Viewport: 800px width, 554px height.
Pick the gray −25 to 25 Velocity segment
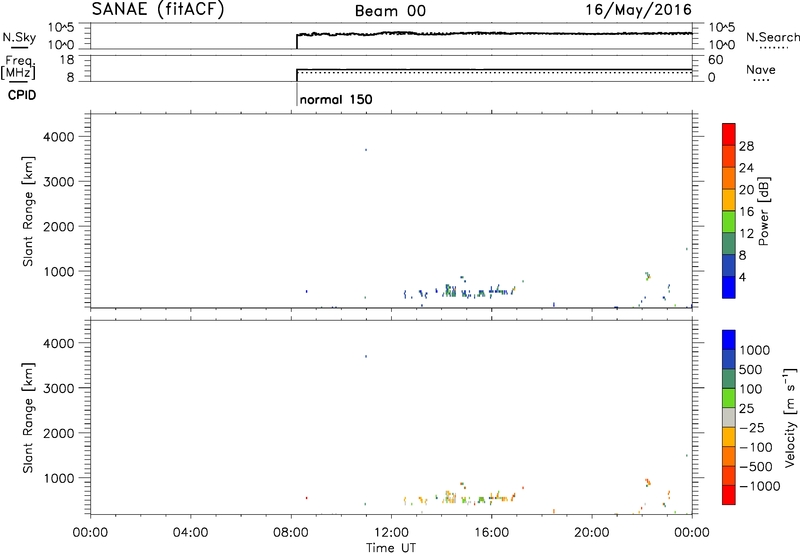[729, 417]
